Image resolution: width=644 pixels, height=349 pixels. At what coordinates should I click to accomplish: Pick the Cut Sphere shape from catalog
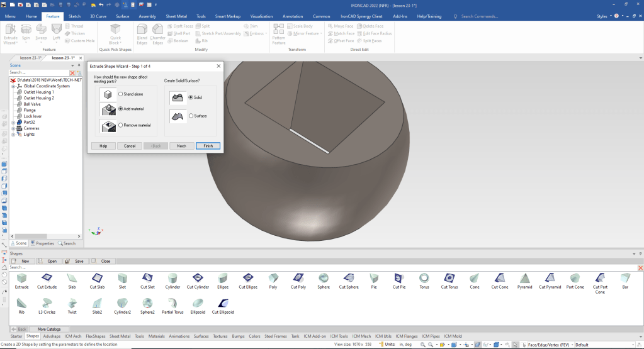[349, 279]
